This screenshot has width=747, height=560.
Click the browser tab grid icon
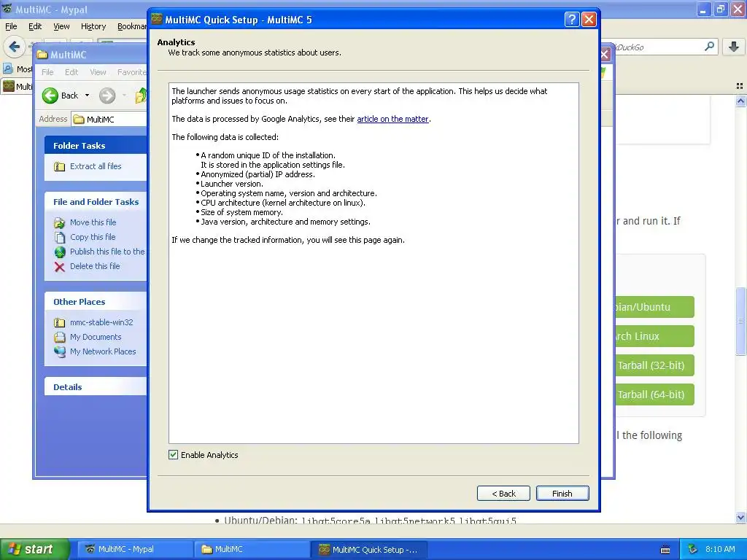[x=740, y=86]
